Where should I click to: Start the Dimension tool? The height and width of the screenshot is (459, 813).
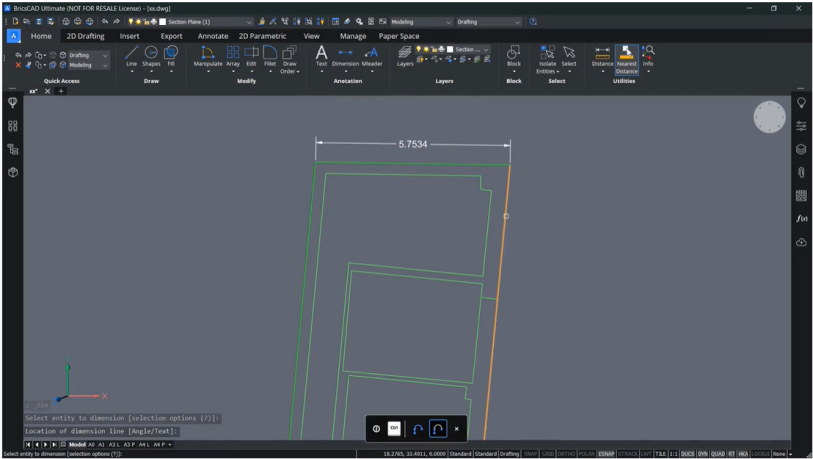click(x=345, y=56)
